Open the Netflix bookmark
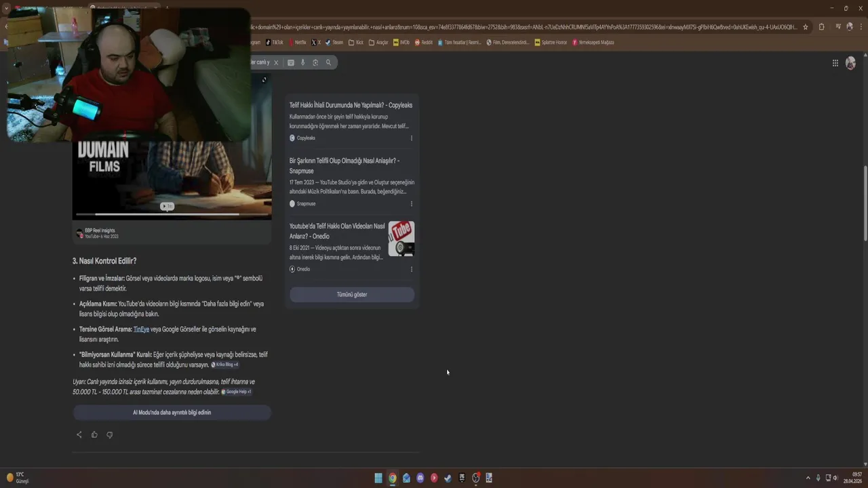The image size is (868, 488). pyautogui.click(x=297, y=42)
